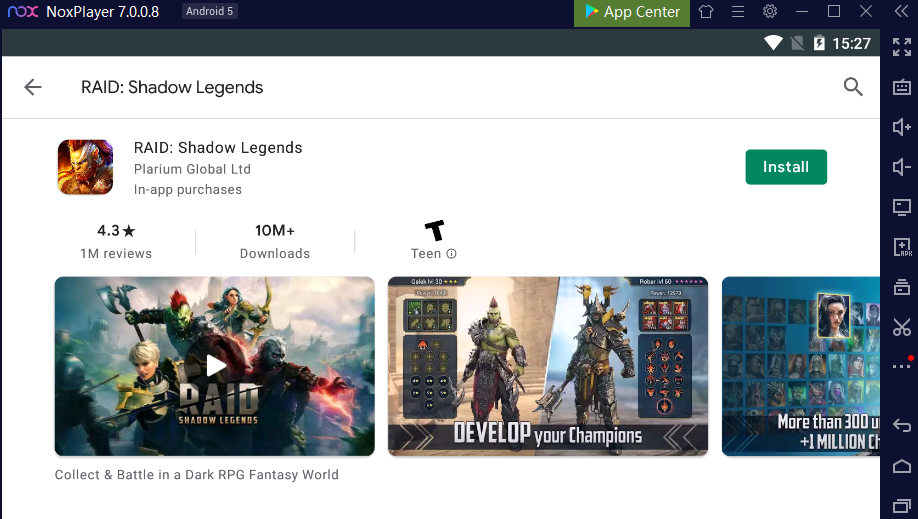Play the RAID Shadow Legends trailer video
The width and height of the screenshot is (918, 519).
215,366
